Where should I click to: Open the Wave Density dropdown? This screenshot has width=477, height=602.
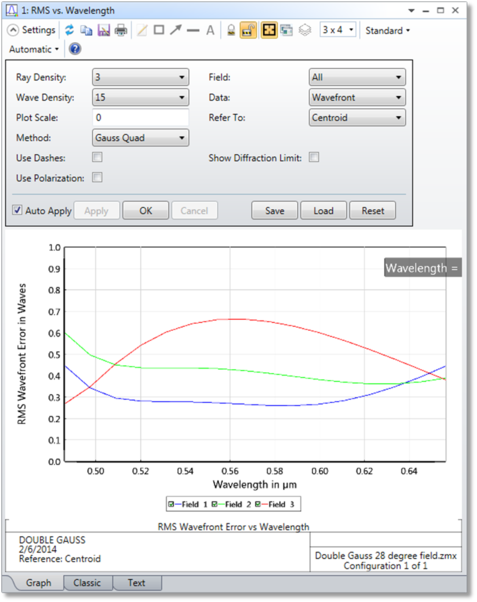(141, 97)
